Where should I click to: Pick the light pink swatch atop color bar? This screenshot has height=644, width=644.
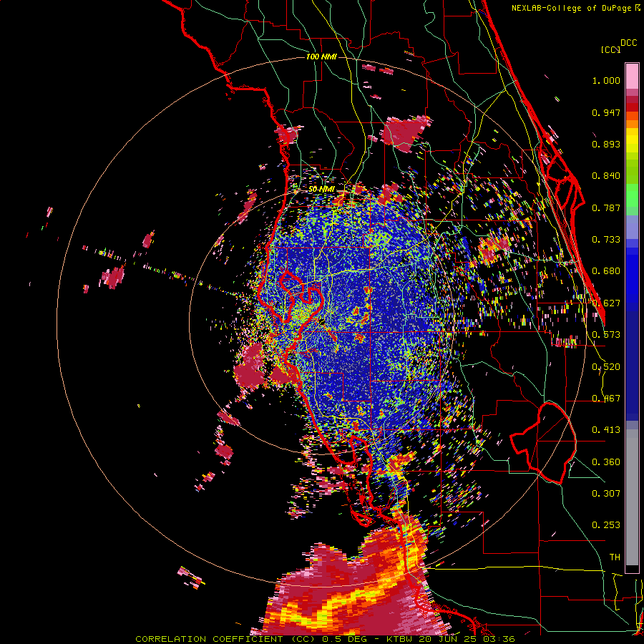tap(632, 76)
